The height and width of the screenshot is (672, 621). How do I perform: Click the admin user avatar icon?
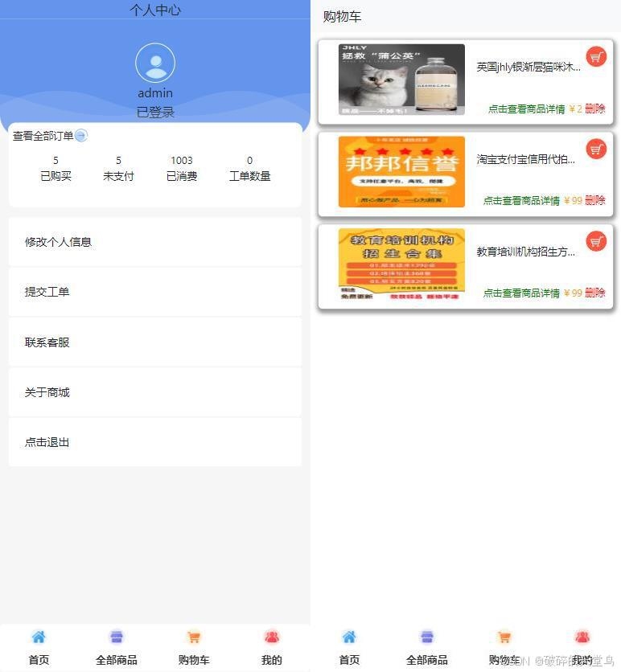(155, 63)
